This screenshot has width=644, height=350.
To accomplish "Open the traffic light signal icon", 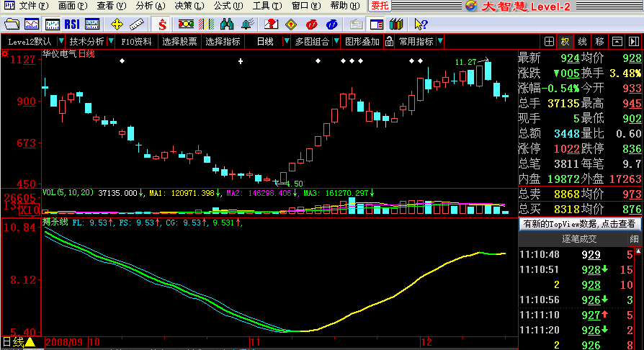I will (186, 24).
